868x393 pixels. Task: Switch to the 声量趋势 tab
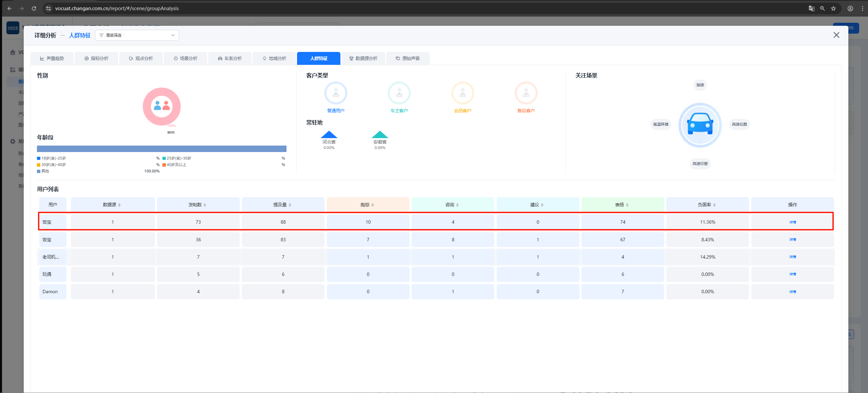pyautogui.click(x=52, y=58)
